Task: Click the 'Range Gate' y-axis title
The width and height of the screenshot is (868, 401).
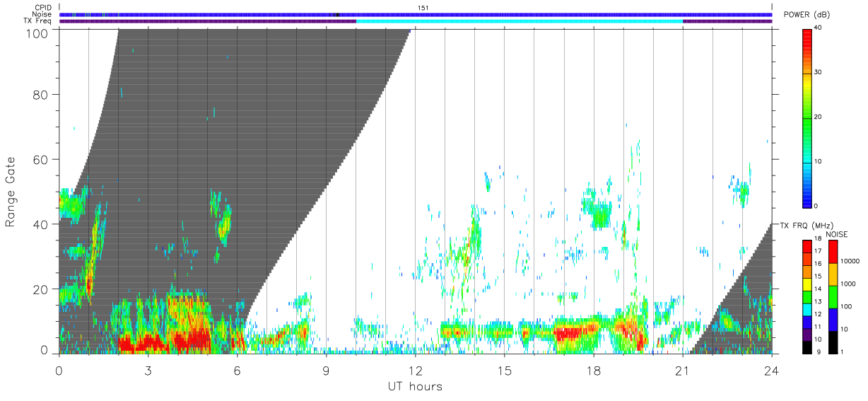Action: (x=11, y=192)
